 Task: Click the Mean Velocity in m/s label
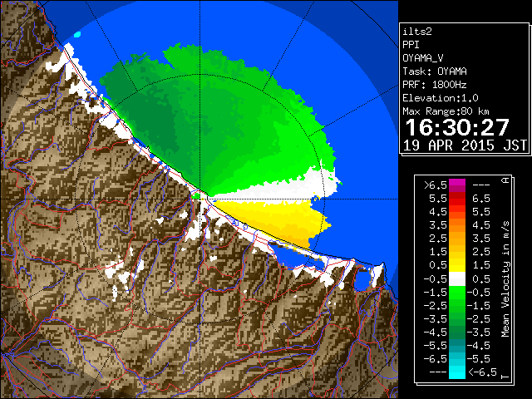pyautogui.click(x=505, y=279)
